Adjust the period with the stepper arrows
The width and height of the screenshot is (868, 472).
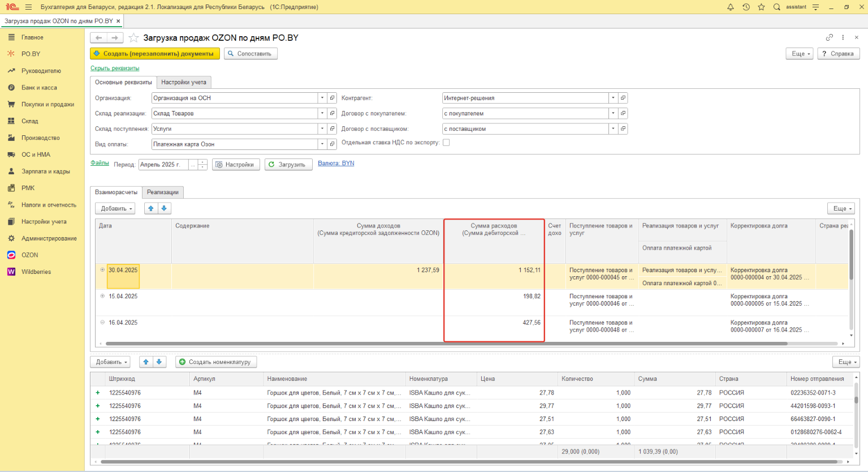point(202,165)
